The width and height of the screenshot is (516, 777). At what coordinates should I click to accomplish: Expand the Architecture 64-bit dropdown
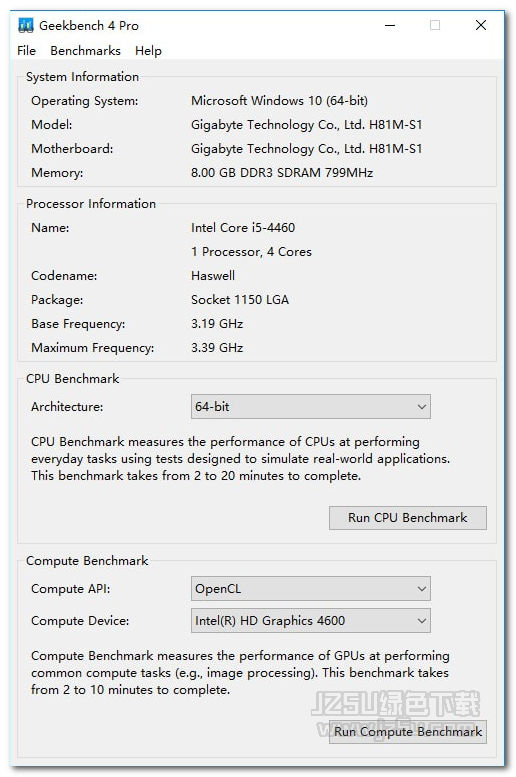click(x=311, y=406)
